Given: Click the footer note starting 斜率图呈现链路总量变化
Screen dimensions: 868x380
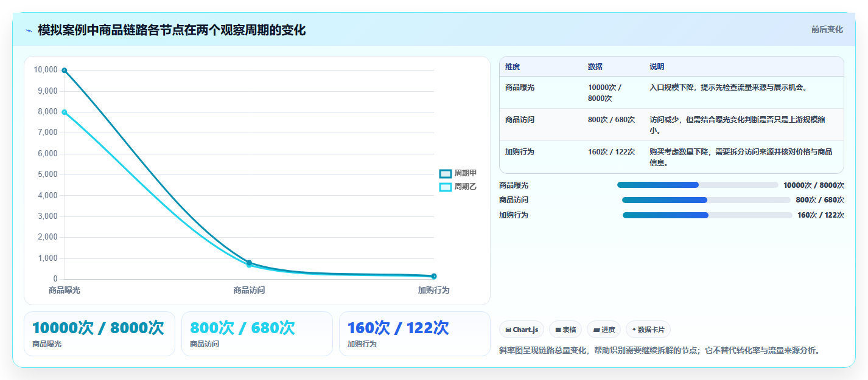Looking at the screenshot, I should point(659,351).
